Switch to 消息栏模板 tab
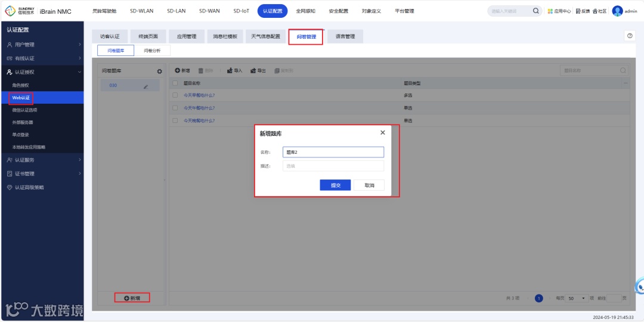 point(225,36)
